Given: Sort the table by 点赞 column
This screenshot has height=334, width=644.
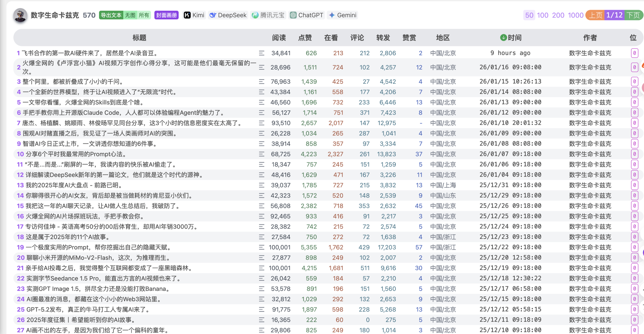Looking at the screenshot, I should point(305,38).
